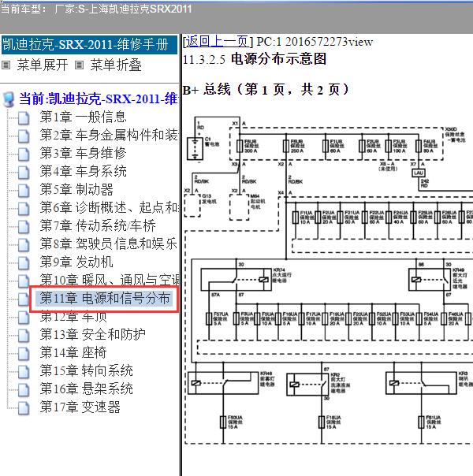
Task: Open 第17章 变速器
Action: (x=80, y=407)
